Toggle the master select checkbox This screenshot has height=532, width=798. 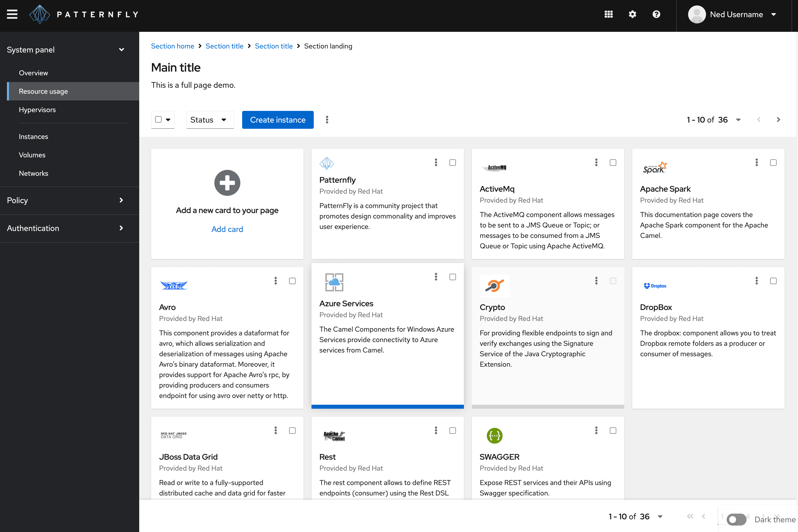pyautogui.click(x=158, y=119)
